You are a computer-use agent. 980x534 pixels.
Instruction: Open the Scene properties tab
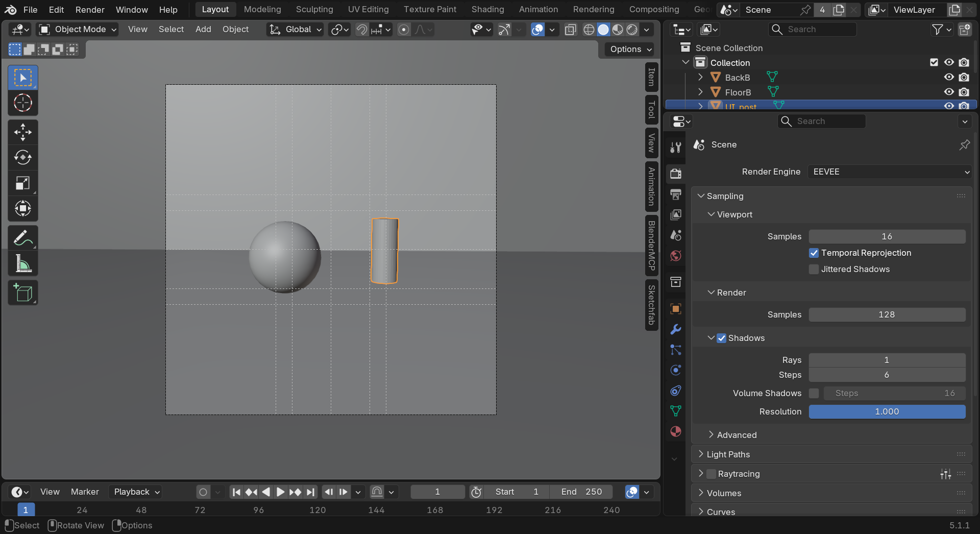(676, 235)
